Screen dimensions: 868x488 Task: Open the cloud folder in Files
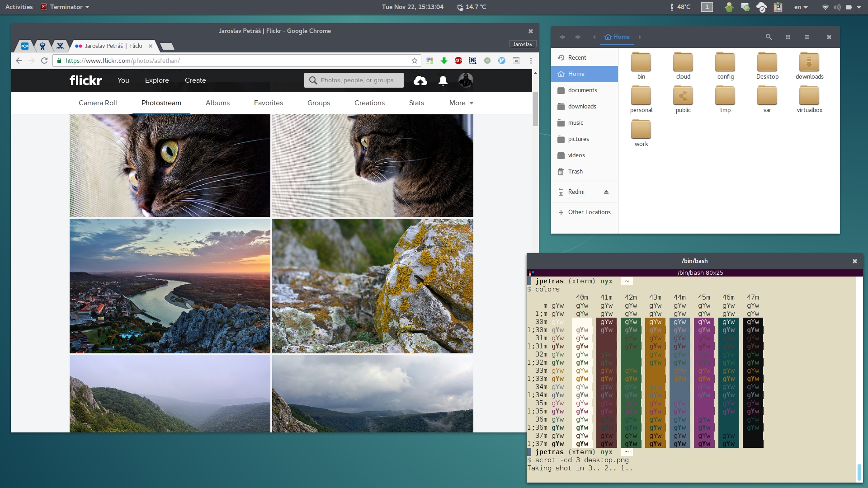tap(683, 66)
